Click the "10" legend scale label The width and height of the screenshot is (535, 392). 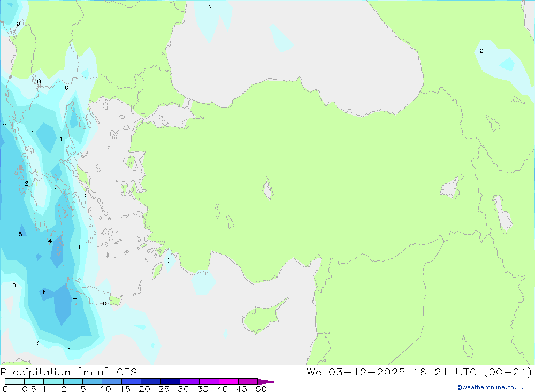click(x=106, y=389)
